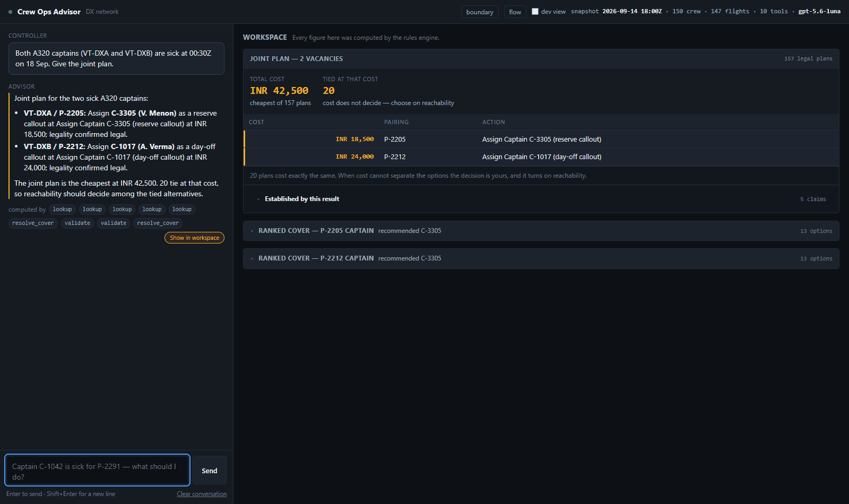This screenshot has height=504, width=849.
Task: Click the Clear conversation link
Action: 202,494
